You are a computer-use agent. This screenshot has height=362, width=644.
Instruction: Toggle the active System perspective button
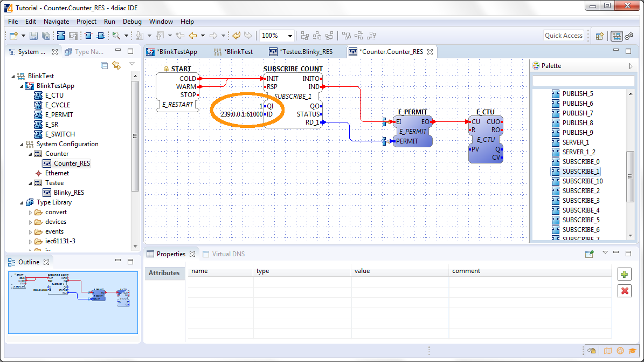[617, 36]
